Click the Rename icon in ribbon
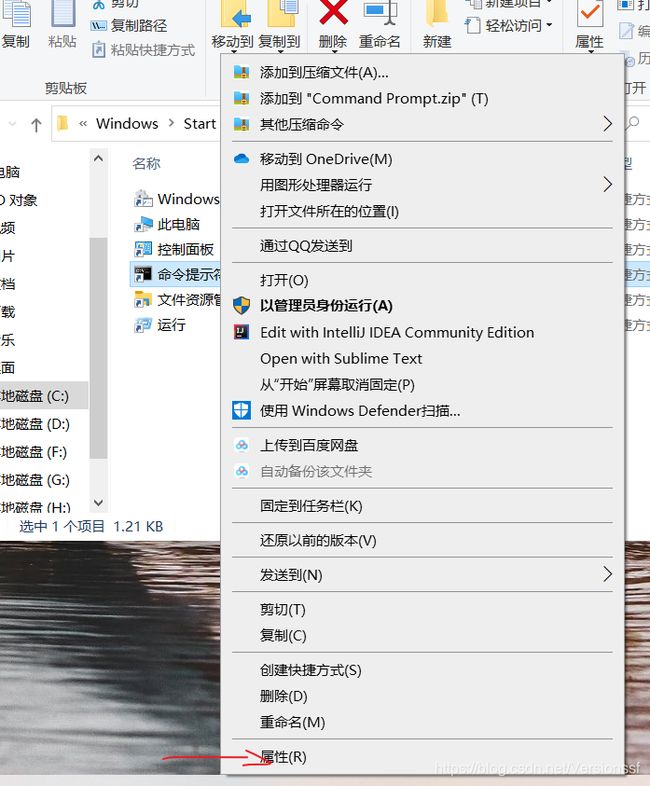Viewport: 650px width, 786px height. coord(380,14)
